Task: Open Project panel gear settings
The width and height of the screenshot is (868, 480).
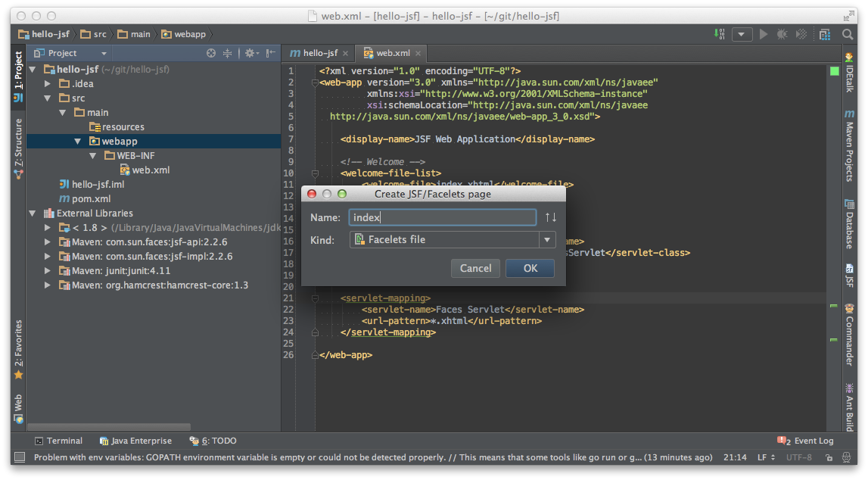Action: coord(249,53)
